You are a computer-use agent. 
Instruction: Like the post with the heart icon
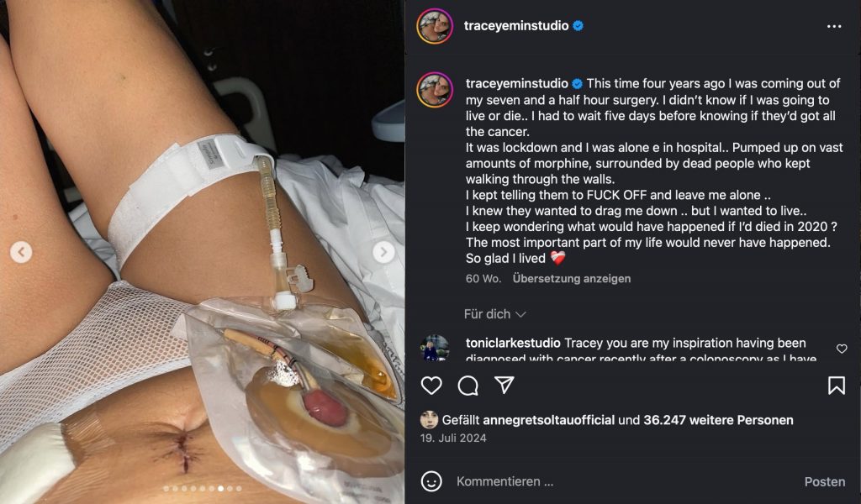431,386
